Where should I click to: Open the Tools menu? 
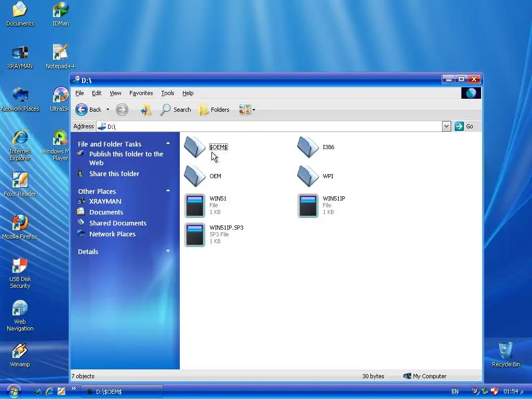click(x=168, y=93)
